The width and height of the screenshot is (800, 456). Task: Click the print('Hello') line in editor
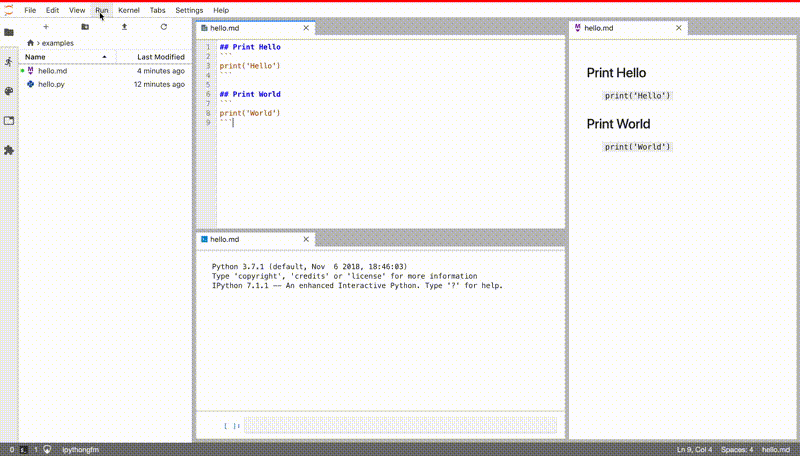coord(250,66)
